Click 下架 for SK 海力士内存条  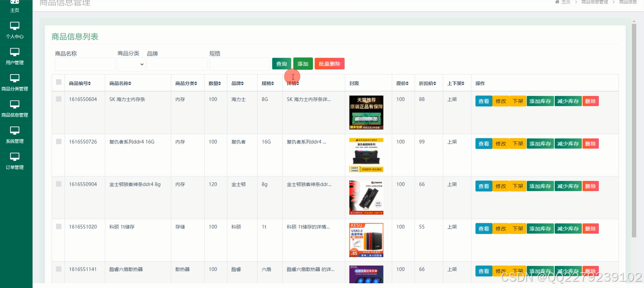pos(517,101)
